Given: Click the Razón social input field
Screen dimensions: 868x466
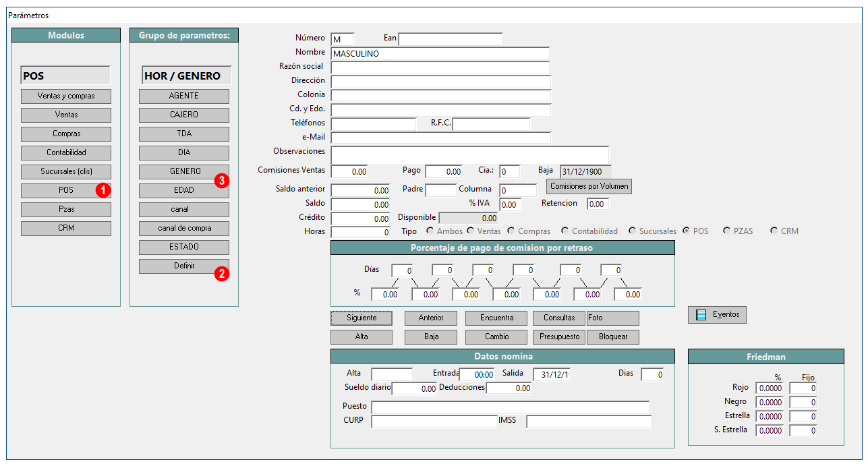Looking at the screenshot, I should coord(440,68).
